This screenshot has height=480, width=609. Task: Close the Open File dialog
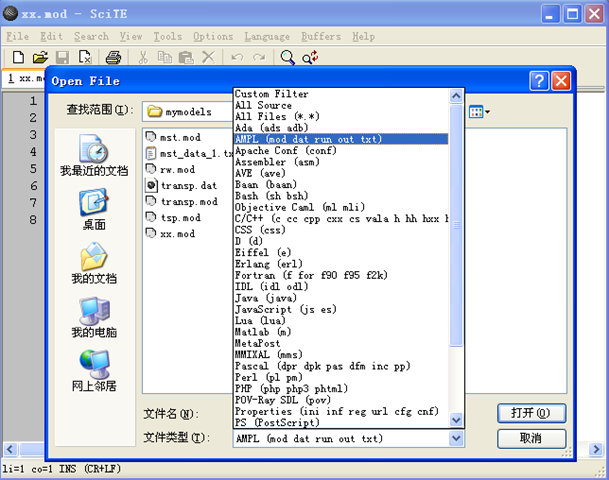(x=561, y=81)
